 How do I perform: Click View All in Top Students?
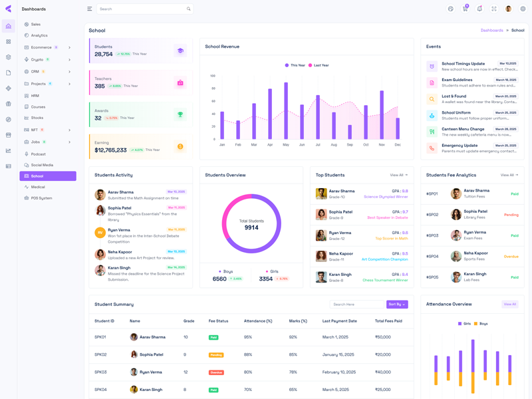[398, 175]
